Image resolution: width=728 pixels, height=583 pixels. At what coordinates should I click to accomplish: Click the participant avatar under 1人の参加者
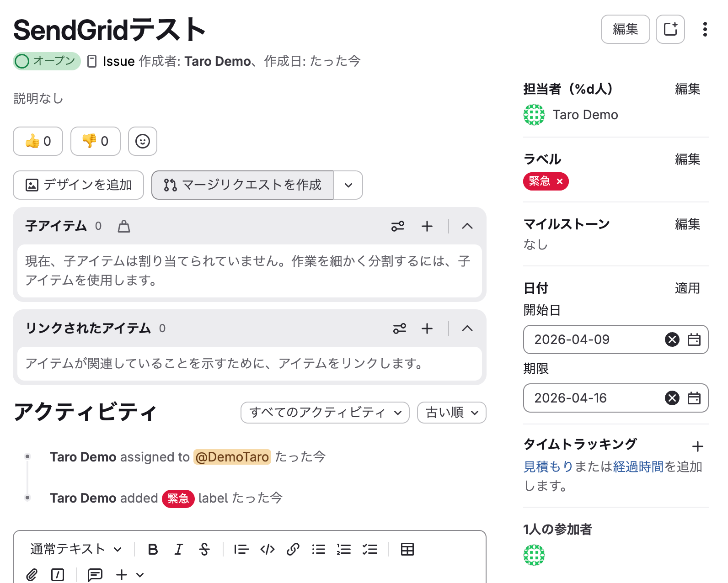[x=534, y=555]
